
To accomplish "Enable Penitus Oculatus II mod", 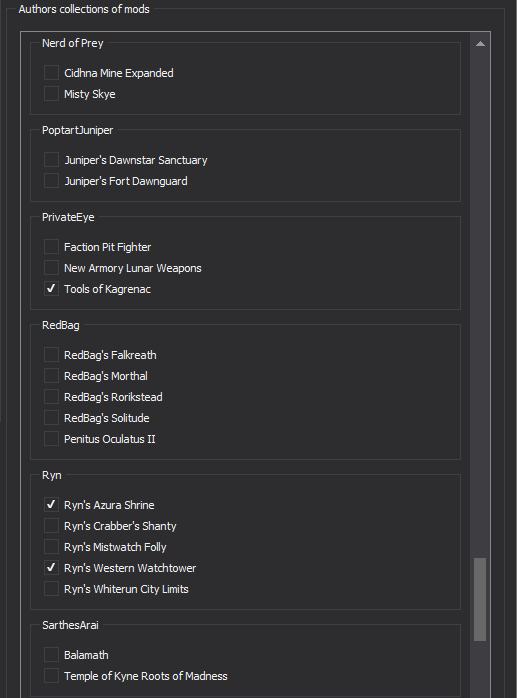I will tap(51, 438).
